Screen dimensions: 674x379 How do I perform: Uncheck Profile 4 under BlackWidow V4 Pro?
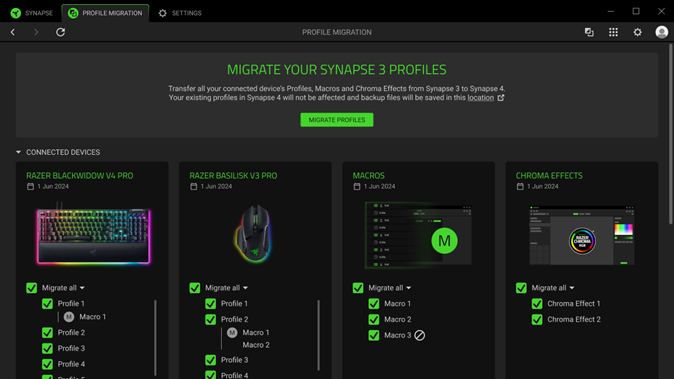pyautogui.click(x=47, y=364)
